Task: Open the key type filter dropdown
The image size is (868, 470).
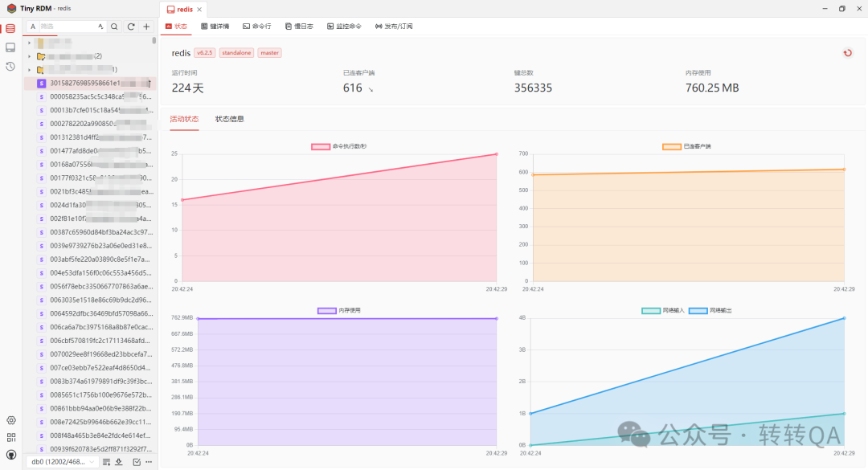Action: (x=33, y=27)
